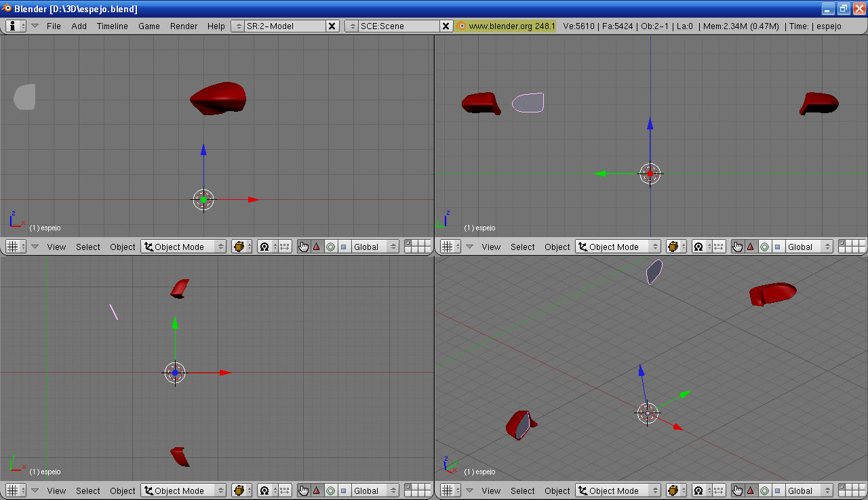
Task: Toggle the first layer button in front view header
Action: 408,244
